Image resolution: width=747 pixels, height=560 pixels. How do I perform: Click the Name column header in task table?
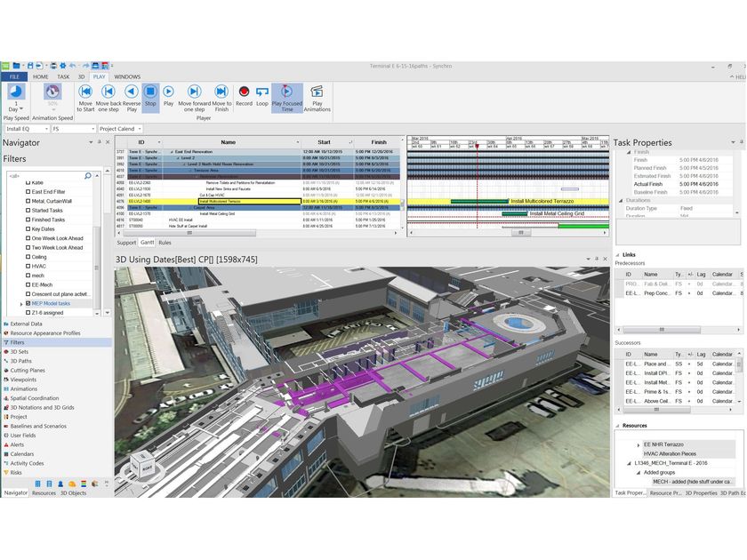point(229,142)
